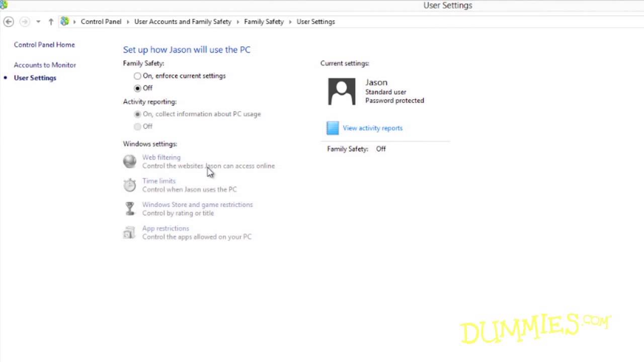Select User Settings in left sidebar
Screen dimensions: 644x362
[35, 78]
